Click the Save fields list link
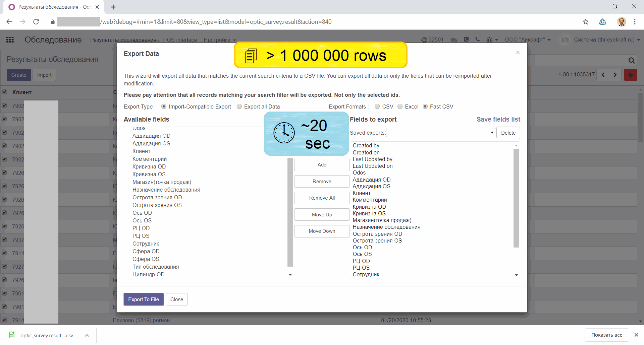The width and height of the screenshot is (644, 345). coord(498,119)
